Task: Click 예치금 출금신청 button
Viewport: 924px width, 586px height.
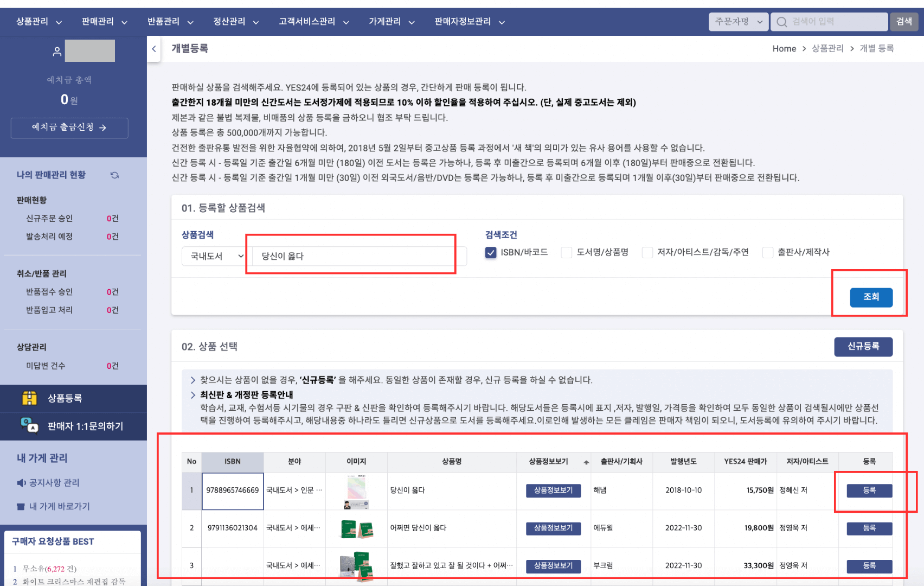Action: pyautogui.click(x=69, y=128)
